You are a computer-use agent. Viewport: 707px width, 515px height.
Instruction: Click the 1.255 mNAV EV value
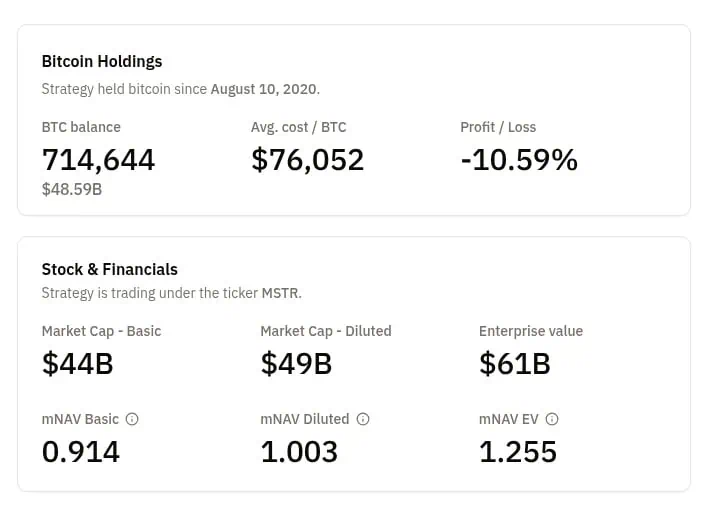click(517, 452)
